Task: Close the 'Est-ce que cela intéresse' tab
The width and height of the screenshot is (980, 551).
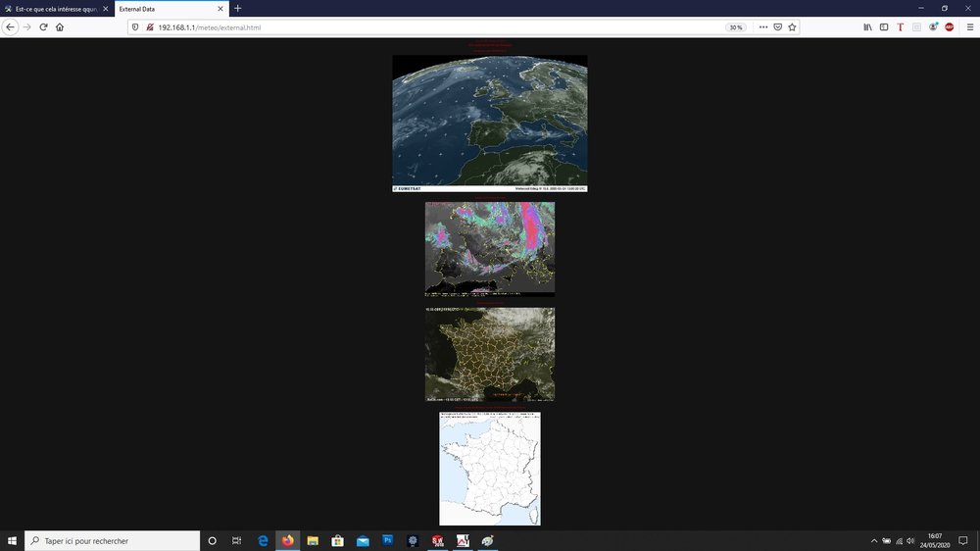Action: pos(105,9)
